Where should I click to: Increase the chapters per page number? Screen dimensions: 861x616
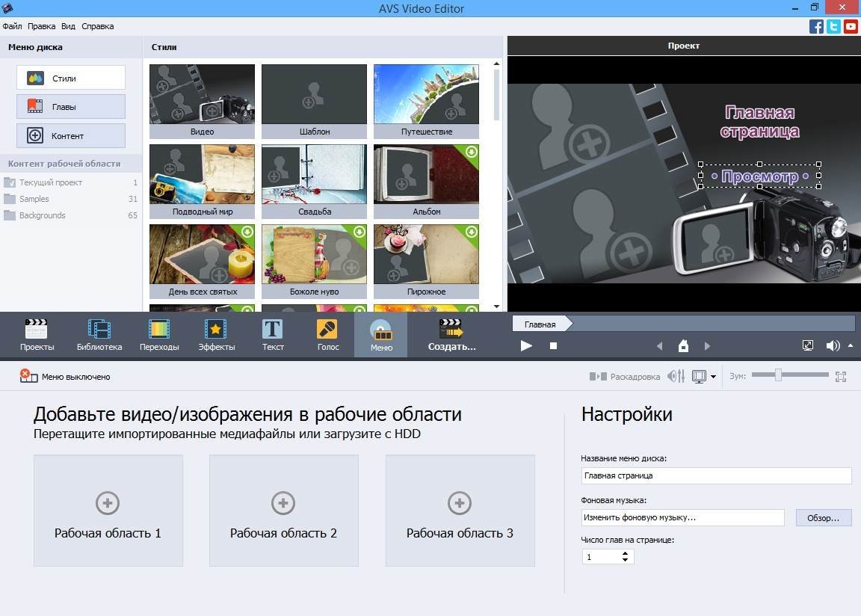click(626, 553)
